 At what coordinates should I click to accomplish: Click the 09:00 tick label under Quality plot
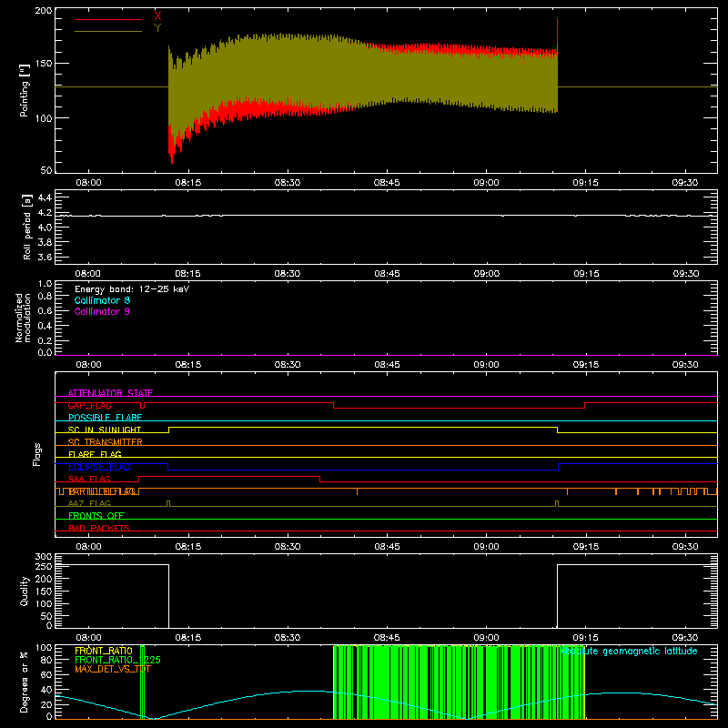click(x=486, y=638)
